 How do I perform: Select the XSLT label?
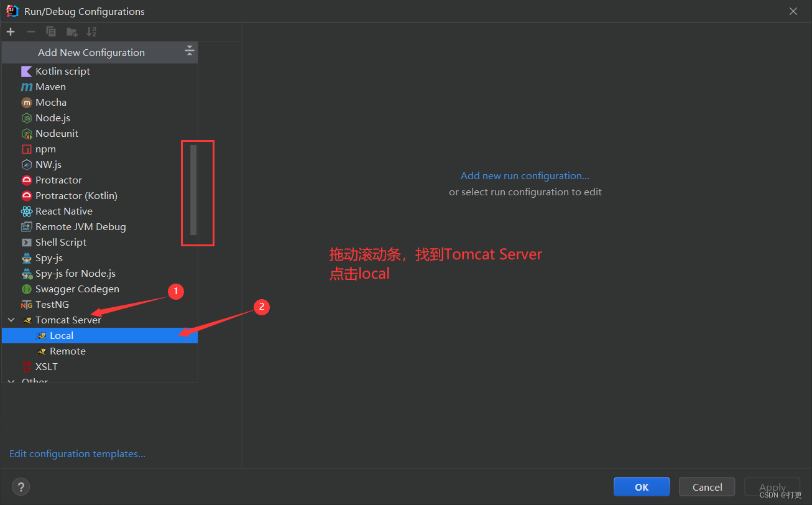click(x=47, y=367)
